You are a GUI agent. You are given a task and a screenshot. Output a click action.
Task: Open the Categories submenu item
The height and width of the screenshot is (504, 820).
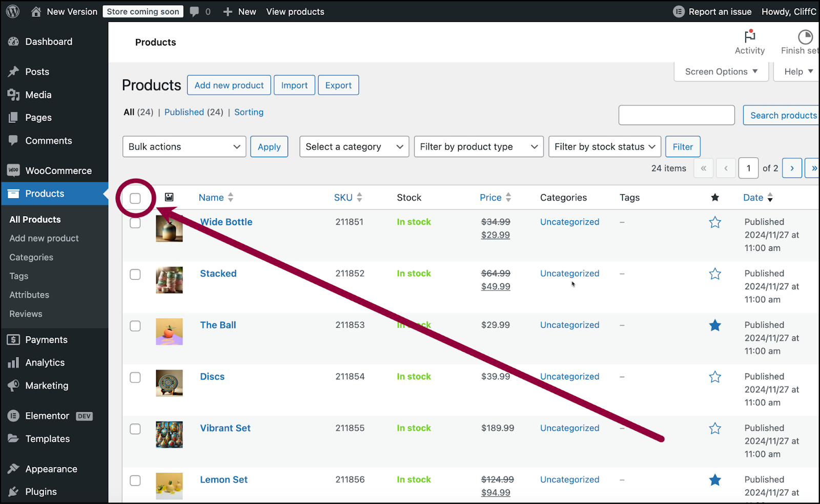coord(31,257)
